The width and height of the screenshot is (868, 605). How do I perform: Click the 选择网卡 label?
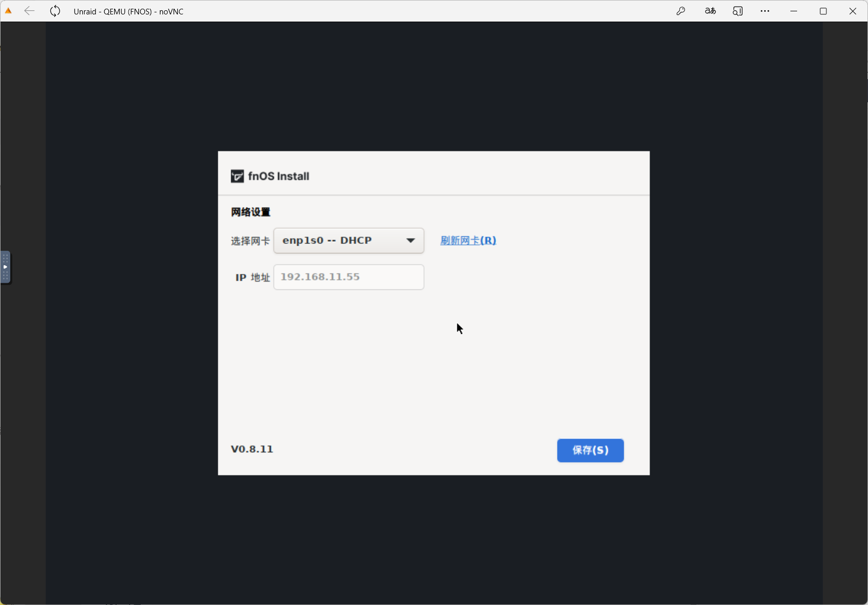click(250, 241)
